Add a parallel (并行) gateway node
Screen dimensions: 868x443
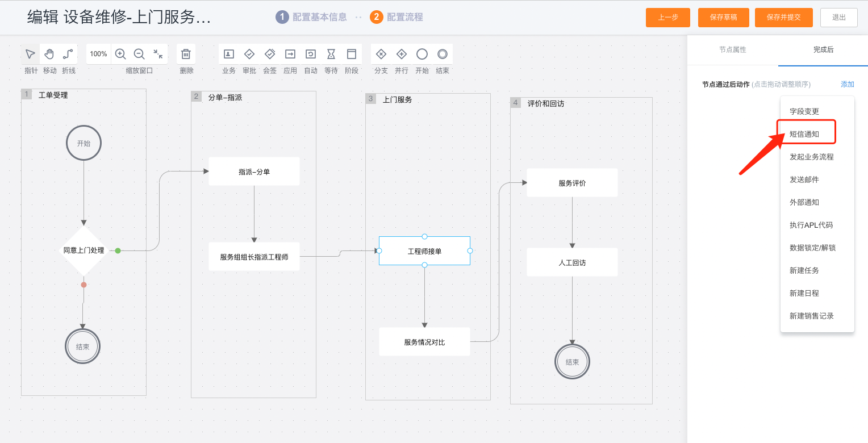[x=402, y=54]
